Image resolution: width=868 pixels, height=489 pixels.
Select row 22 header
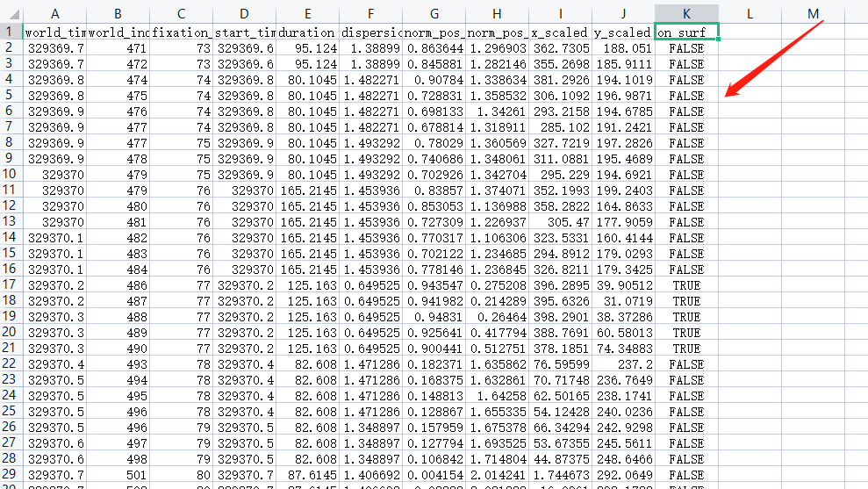11,363
